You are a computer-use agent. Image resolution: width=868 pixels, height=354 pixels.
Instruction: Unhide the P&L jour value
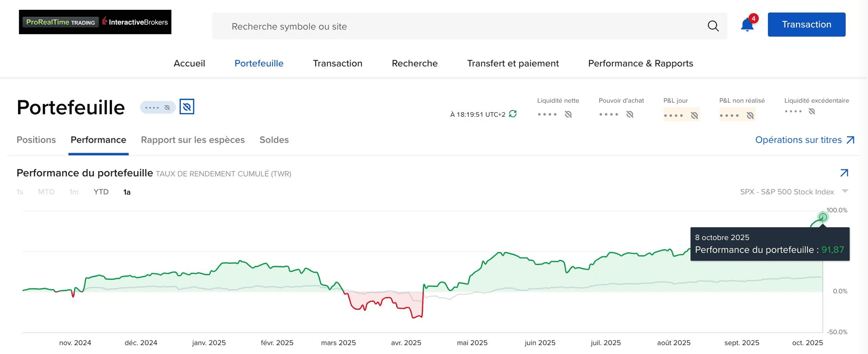[x=694, y=115]
